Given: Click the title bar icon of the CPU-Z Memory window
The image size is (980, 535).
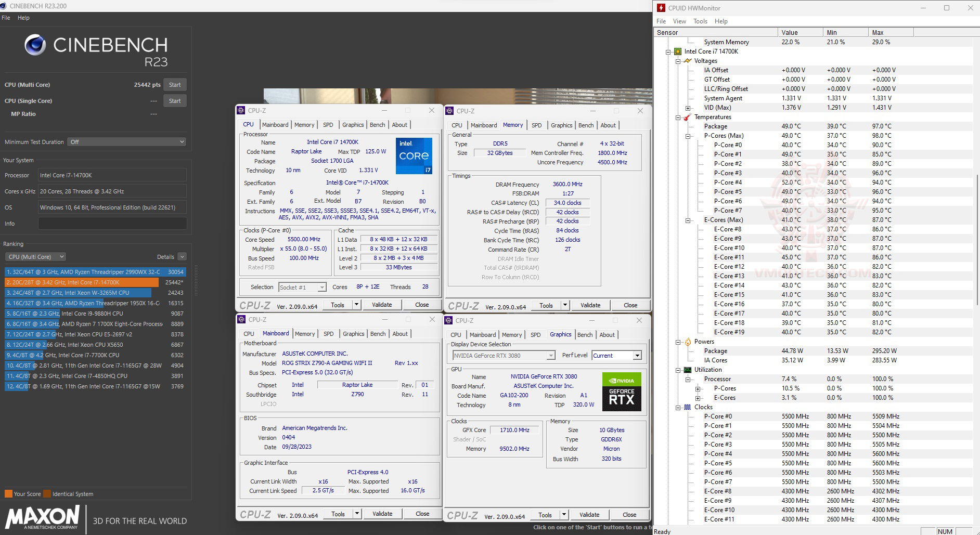Looking at the screenshot, I should tap(449, 111).
